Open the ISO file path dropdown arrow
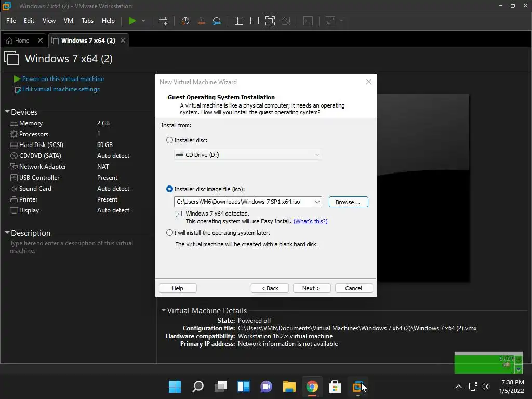 point(317,202)
